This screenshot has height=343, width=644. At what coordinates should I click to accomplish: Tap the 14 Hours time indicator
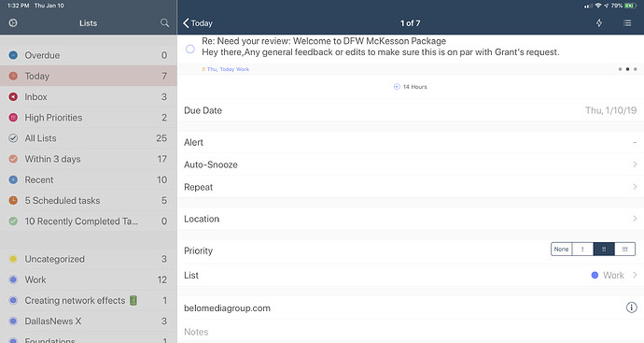click(411, 87)
